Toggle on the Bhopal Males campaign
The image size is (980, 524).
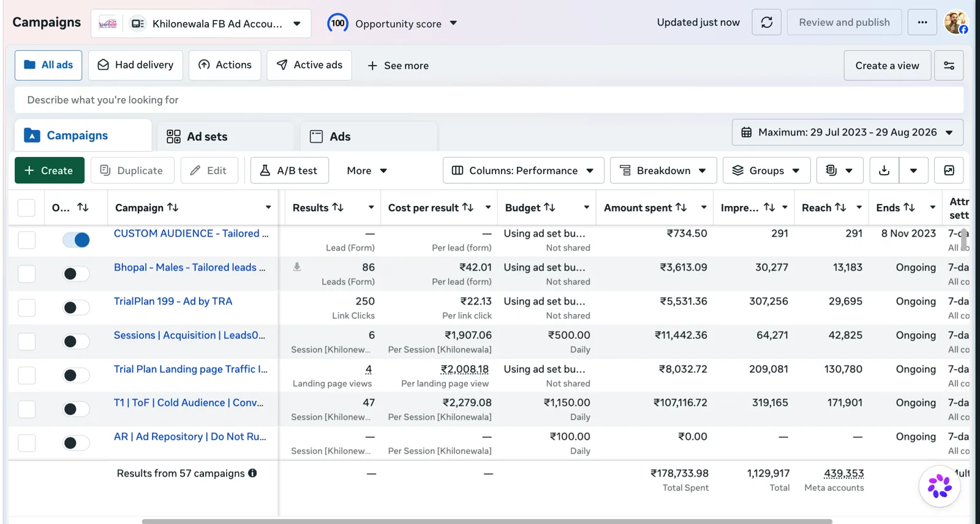point(76,274)
